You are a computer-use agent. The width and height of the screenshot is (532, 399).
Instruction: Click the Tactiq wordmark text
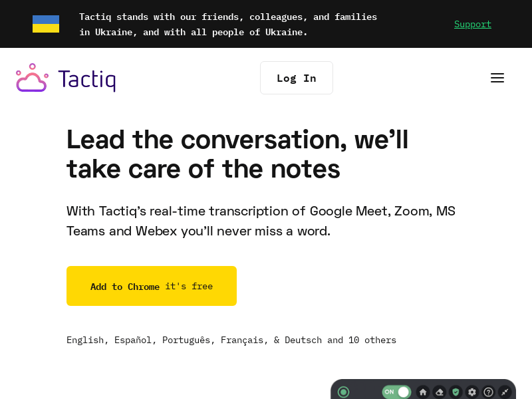pos(87,80)
